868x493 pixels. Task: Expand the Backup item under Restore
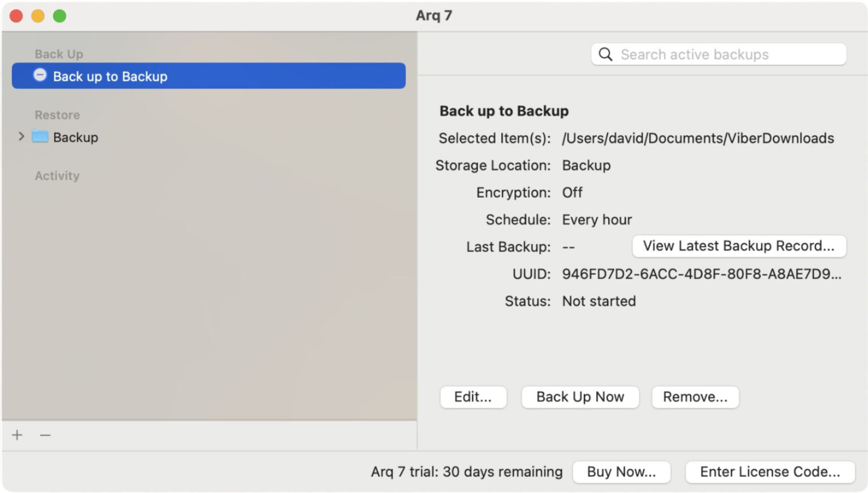coord(21,137)
